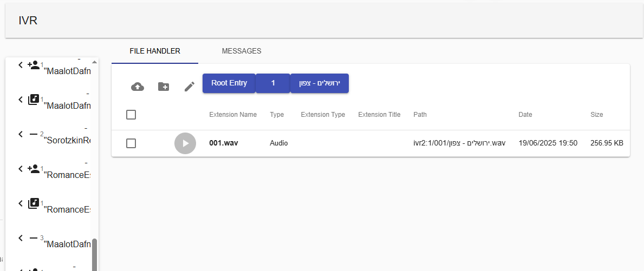Image resolution: width=644 pixels, height=271 pixels.
Task: Expand chevron of MaalotDafn item numbered 3
Action: click(x=20, y=238)
